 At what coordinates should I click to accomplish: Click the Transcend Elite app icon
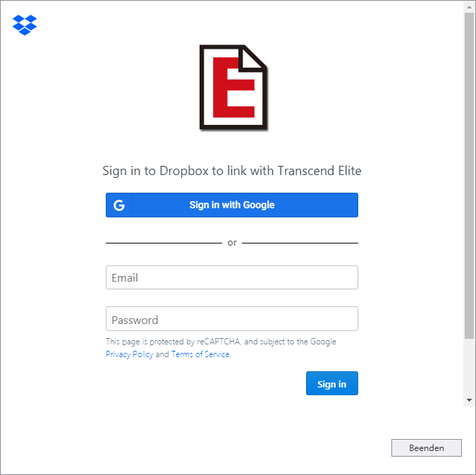coord(233,88)
